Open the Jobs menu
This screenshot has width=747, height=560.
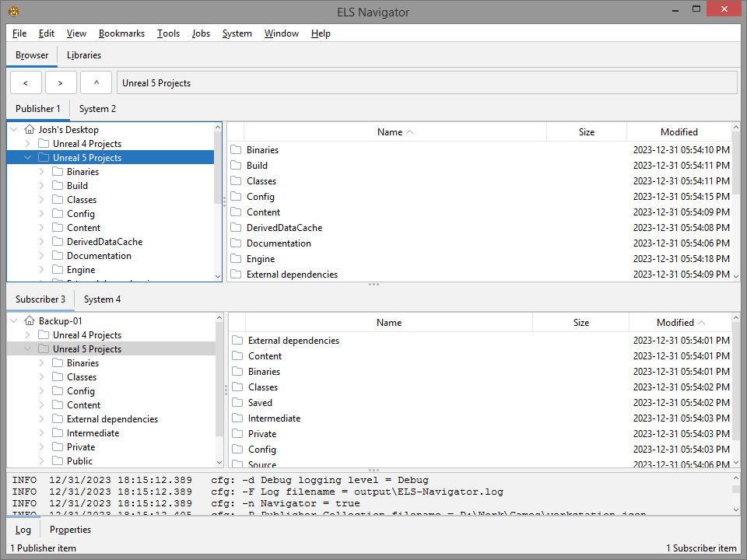click(x=201, y=33)
